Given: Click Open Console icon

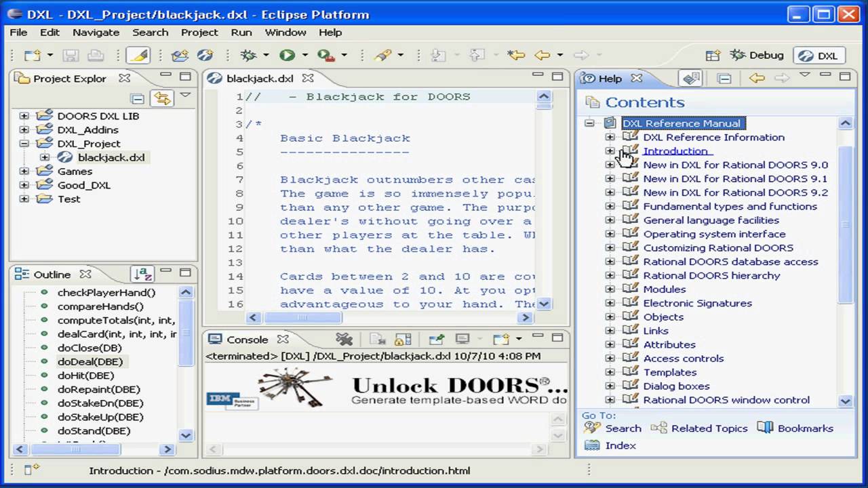Looking at the screenshot, I should (x=500, y=340).
